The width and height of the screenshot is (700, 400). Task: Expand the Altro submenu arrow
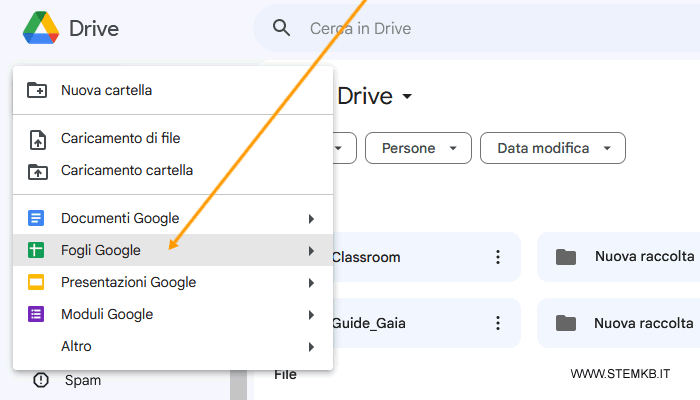click(x=311, y=346)
